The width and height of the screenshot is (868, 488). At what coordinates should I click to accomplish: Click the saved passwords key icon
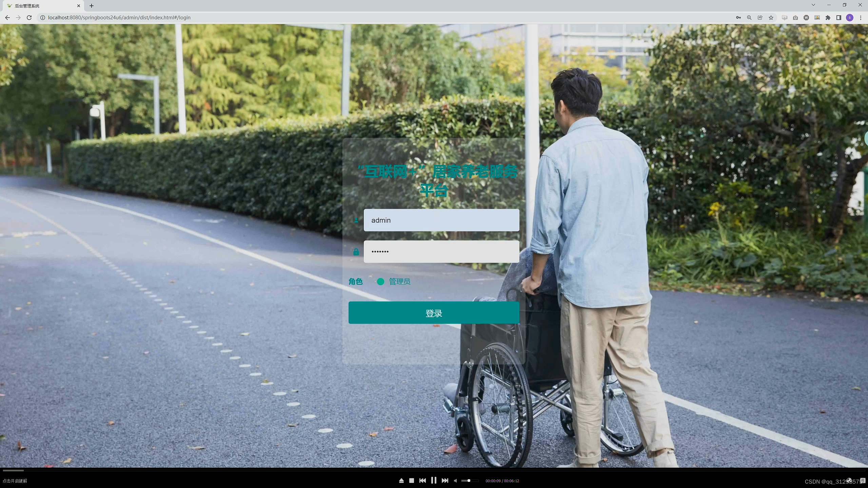click(x=738, y=18)
